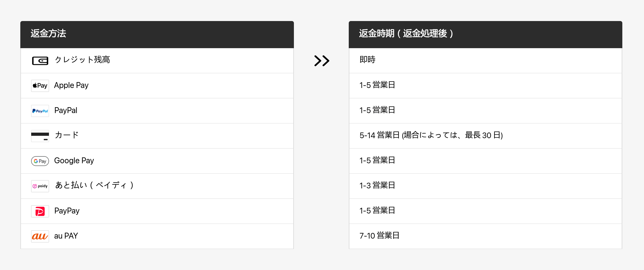
Task: Click the Paidy logo icon
Action: (40, 186)
